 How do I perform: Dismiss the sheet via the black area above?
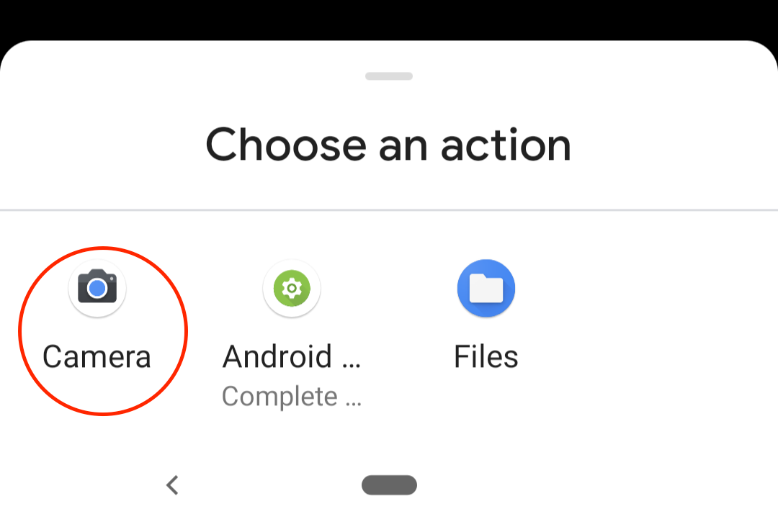(x=389, y=19)
